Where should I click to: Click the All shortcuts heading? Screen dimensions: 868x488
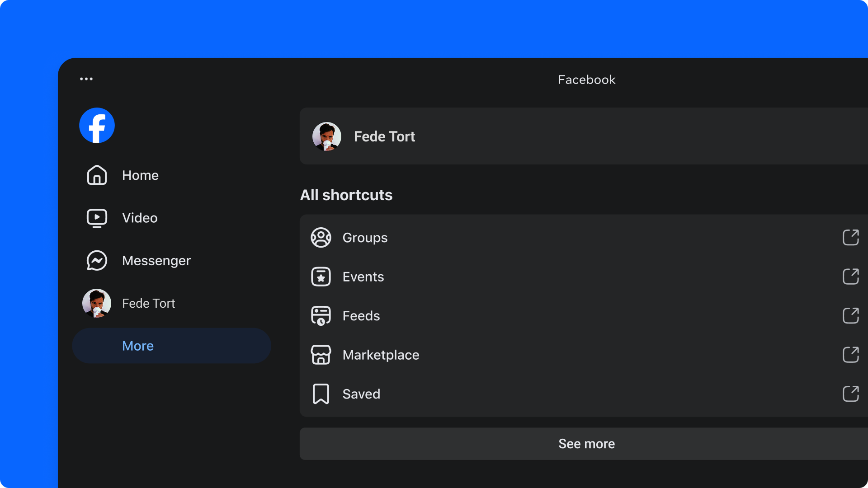pyautogui.click(x=346, y=195)
